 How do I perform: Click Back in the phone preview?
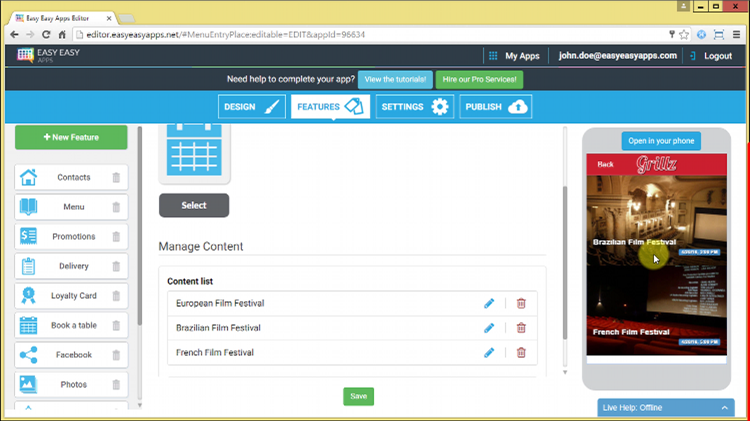[605, 164]
